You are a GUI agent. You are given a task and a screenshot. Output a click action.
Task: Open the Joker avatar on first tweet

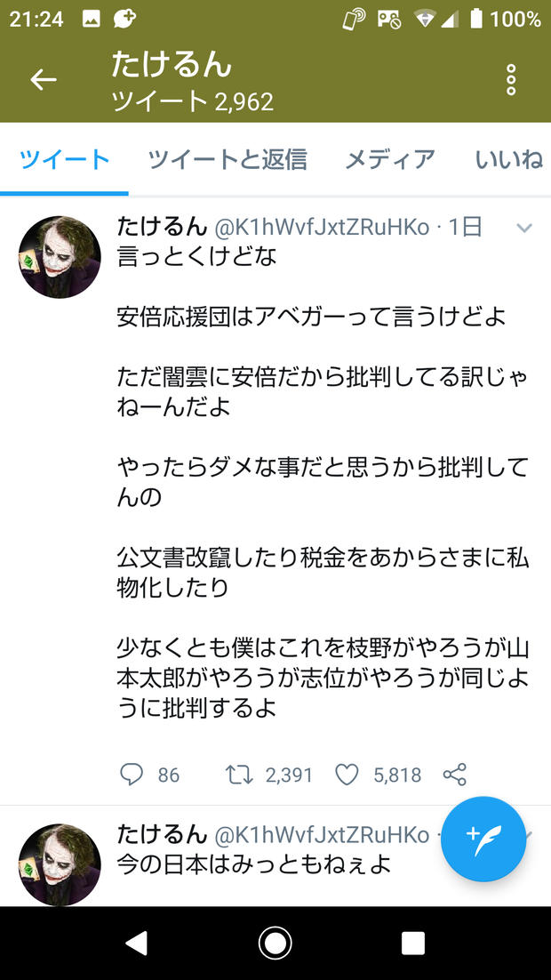[x=60, y=257]
